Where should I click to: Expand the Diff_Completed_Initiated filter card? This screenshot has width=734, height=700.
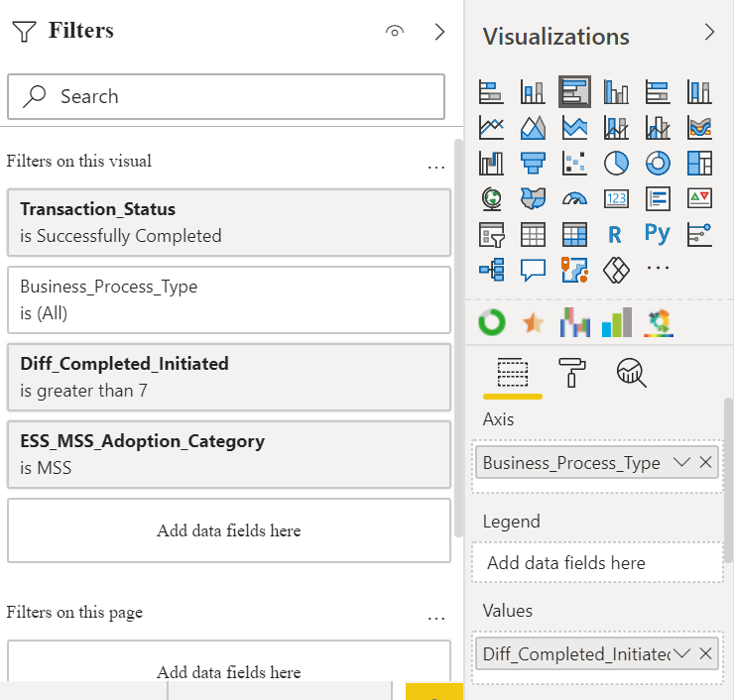pyautogui.click(x=229, y=377)
